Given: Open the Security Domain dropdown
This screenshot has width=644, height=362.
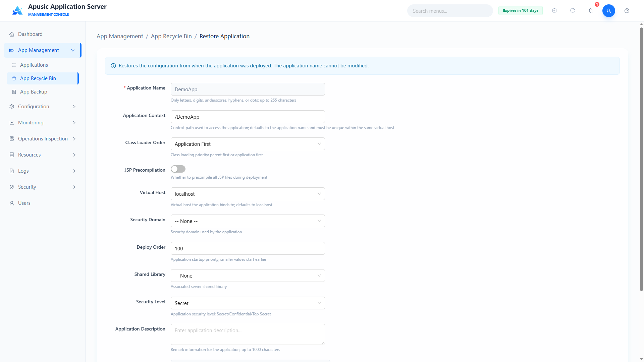Looking at the screenshot, I should click(x=248, y=221).
